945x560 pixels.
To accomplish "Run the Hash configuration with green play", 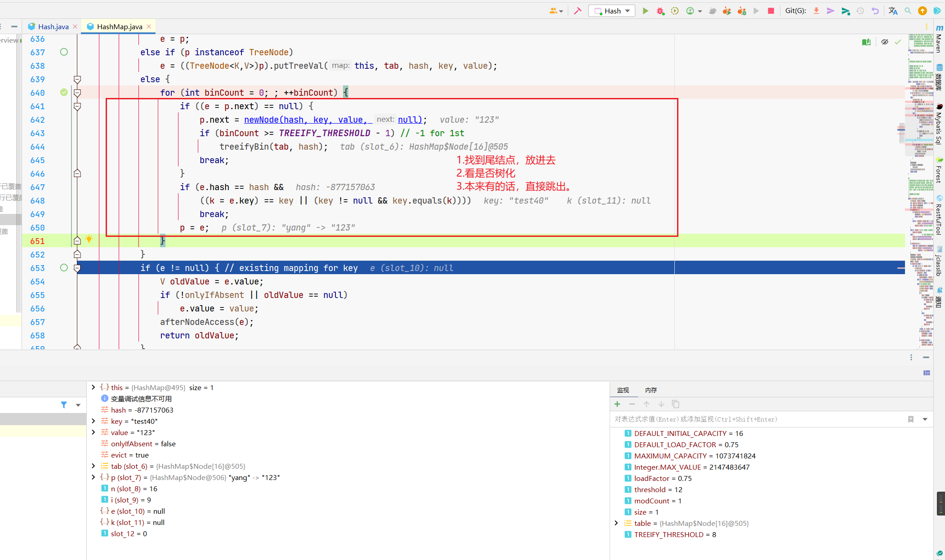I will (x=646, y=11).
